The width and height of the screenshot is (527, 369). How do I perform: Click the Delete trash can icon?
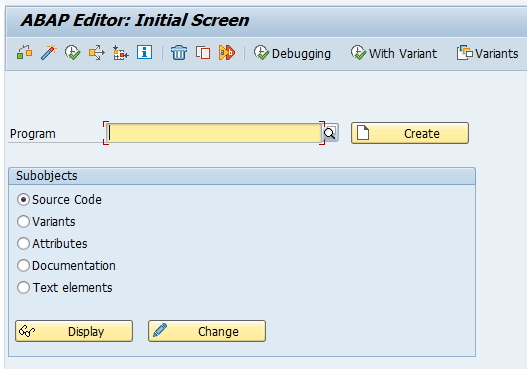(x=179, y=53)
